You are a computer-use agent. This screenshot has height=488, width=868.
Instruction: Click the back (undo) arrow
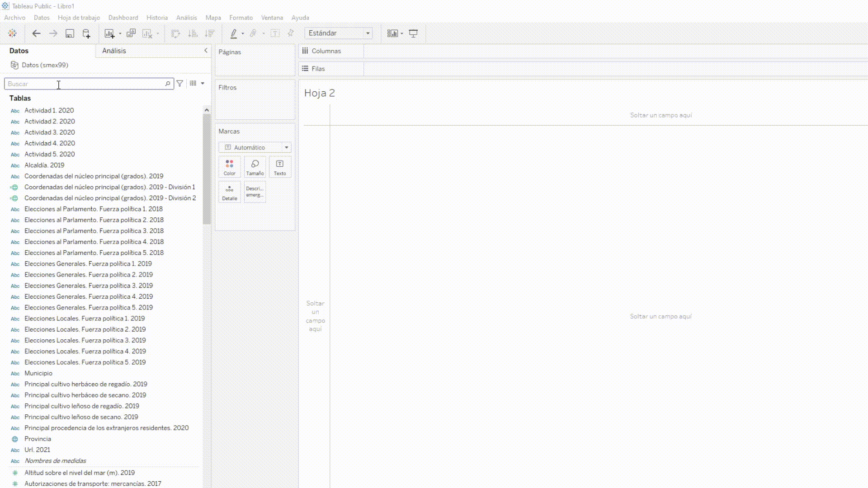pos(36,33)
